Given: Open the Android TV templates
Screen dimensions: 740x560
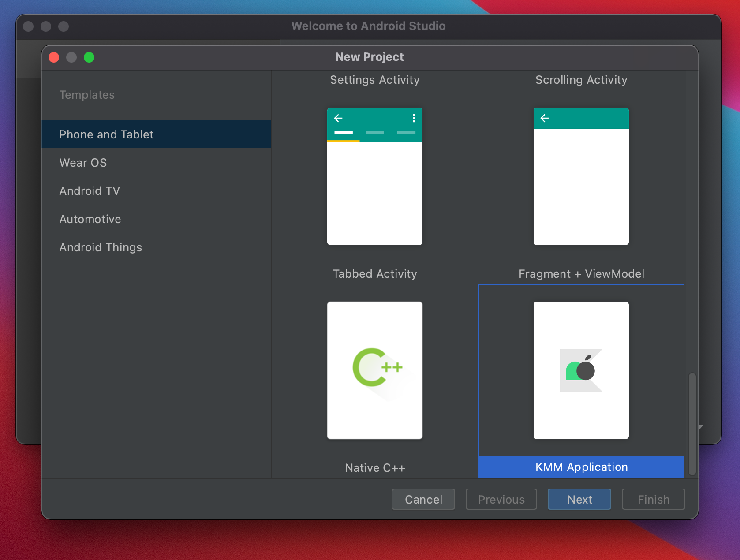Looking at the screenshot, I should (x=90, y=191).
